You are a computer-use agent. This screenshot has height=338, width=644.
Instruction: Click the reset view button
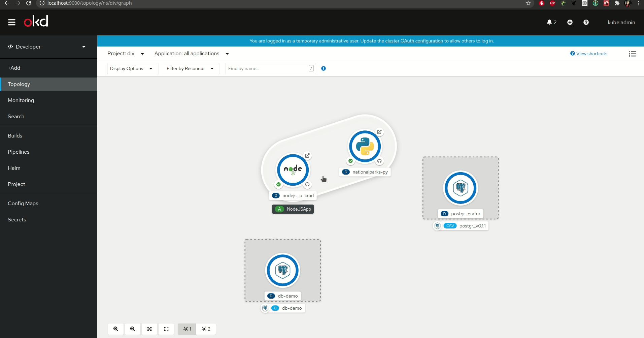coord(166,329)
